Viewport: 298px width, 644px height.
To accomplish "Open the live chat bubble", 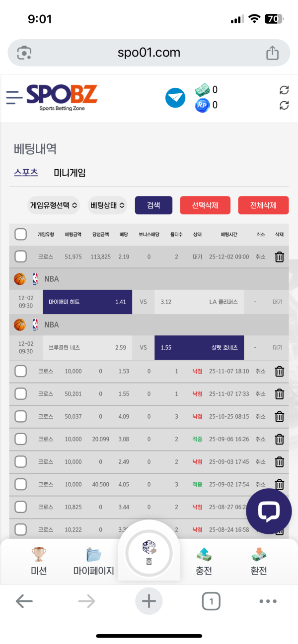I will (x=269, y=511).
